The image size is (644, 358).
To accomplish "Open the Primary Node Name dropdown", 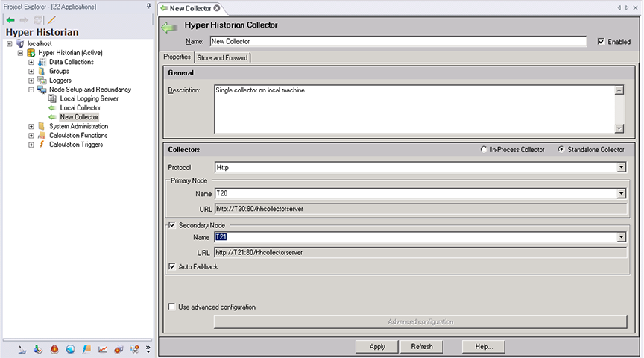I will (621, 194).
